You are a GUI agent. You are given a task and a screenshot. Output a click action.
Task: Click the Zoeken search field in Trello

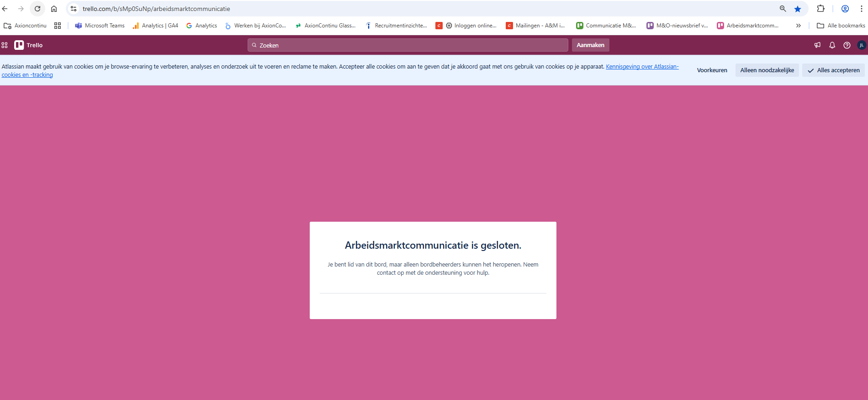coord(408,45)
